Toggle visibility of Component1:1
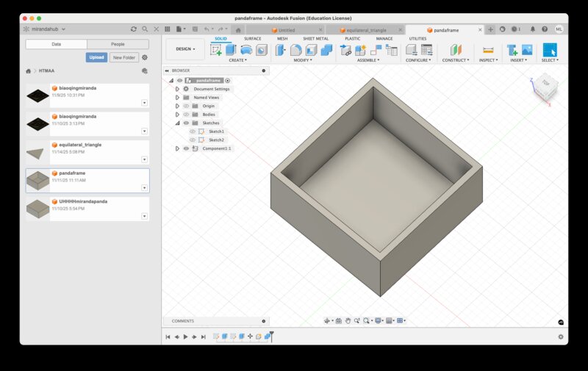The width and height of the screenshot is (588, 371). point(186,148)
